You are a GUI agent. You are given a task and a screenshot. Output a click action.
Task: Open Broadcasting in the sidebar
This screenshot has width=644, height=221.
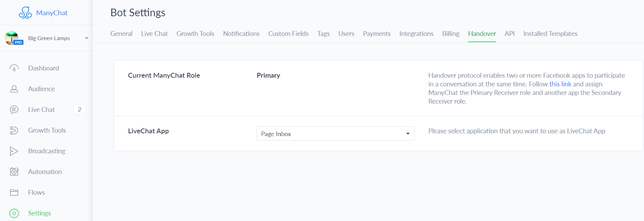[x=47, y=151]
